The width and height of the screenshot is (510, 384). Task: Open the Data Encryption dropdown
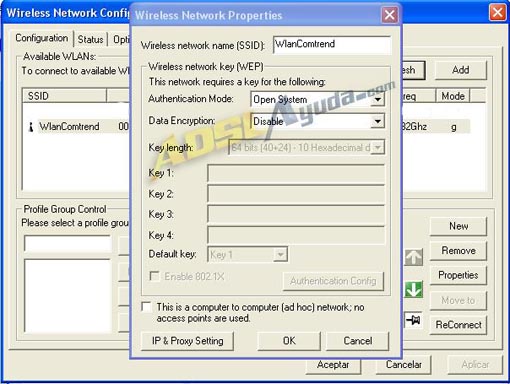(x=377, y=121)
